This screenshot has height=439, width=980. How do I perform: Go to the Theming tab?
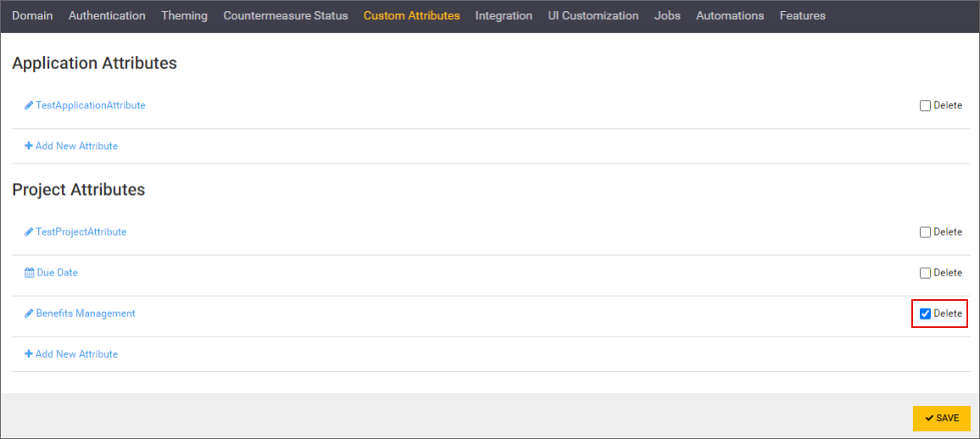184,15
